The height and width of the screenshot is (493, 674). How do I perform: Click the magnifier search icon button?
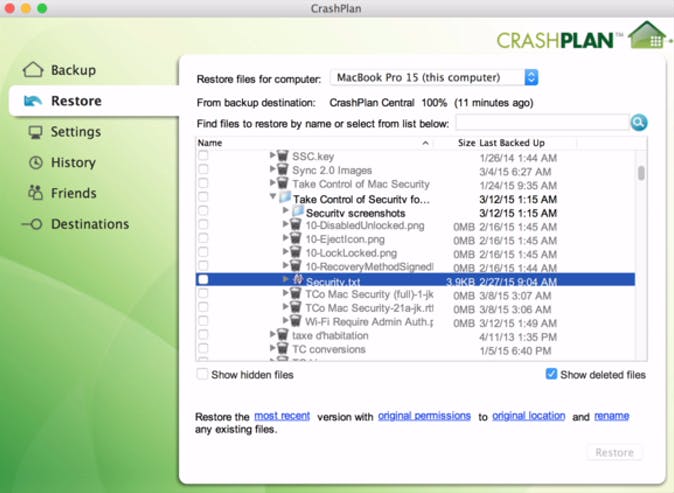pos(639,122)
